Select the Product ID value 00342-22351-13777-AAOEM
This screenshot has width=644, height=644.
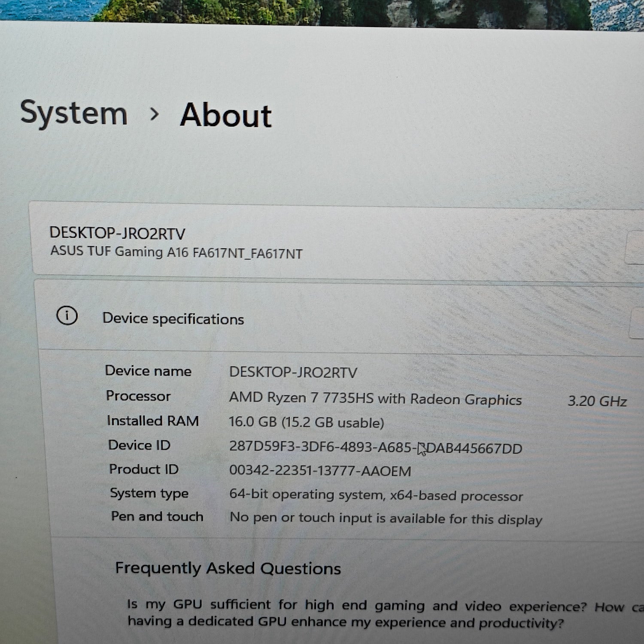(x=320, y=471)
